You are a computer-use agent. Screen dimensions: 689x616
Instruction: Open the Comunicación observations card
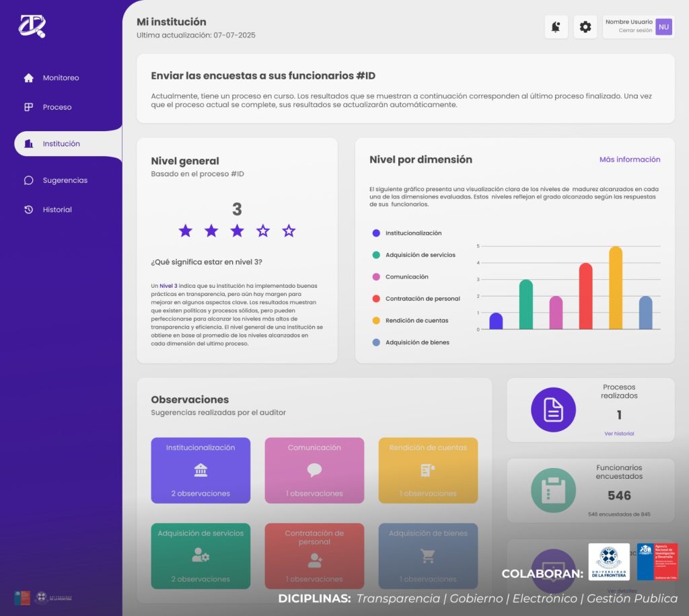pyautogui.click(x=314, y=470)
